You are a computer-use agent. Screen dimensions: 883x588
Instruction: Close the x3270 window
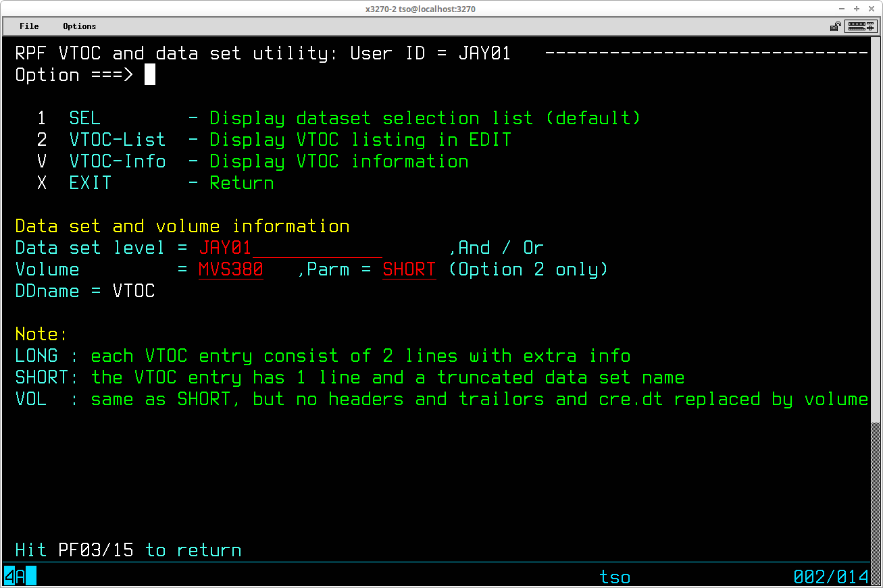pos(873,9)
